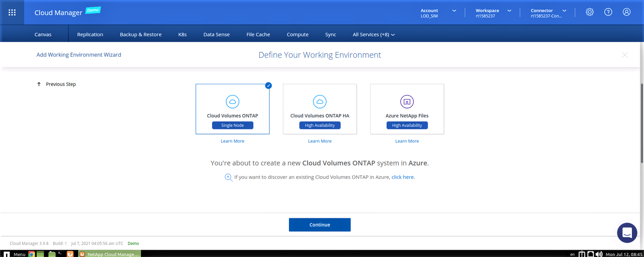Click the notification alert tray icon
The image size is (644, 257).
(582, 254)
